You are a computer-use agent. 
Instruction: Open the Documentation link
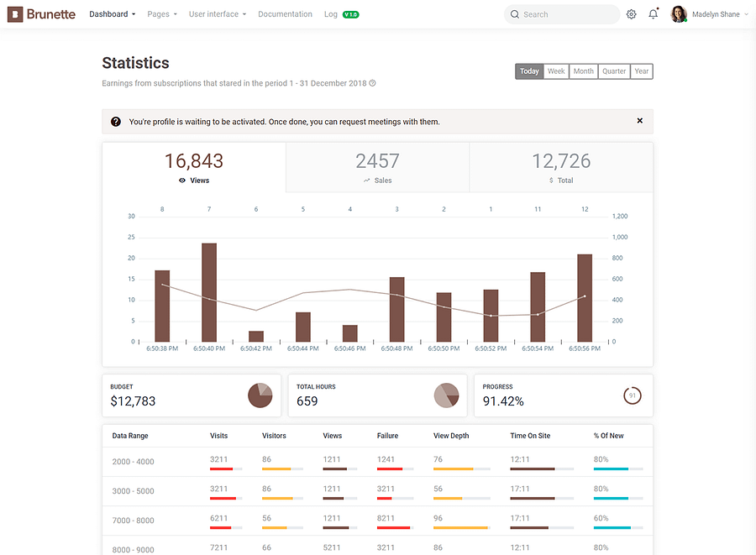(x=285, y=14)
